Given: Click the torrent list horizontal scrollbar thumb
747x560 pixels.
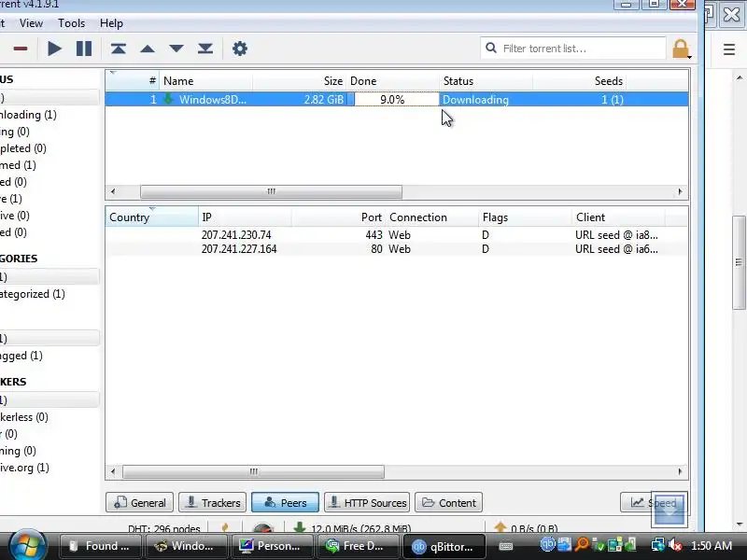Looking at the screenshot, I should (x=271, y=191).
